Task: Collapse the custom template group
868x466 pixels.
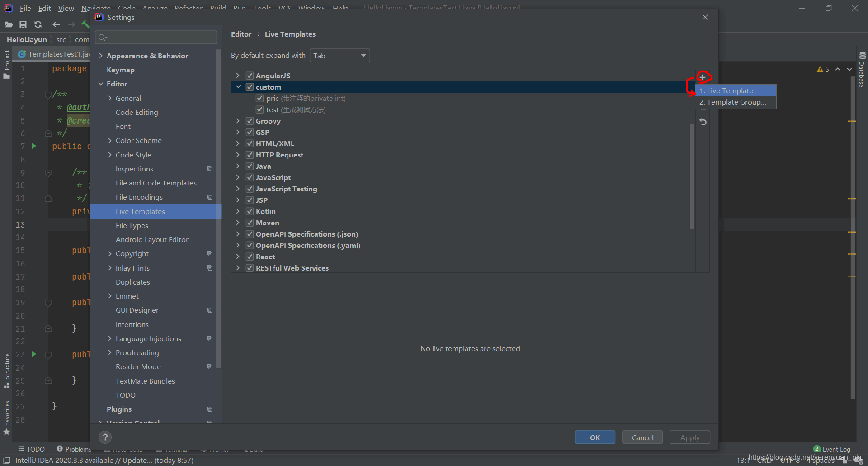Action: [x=238, y=87]
